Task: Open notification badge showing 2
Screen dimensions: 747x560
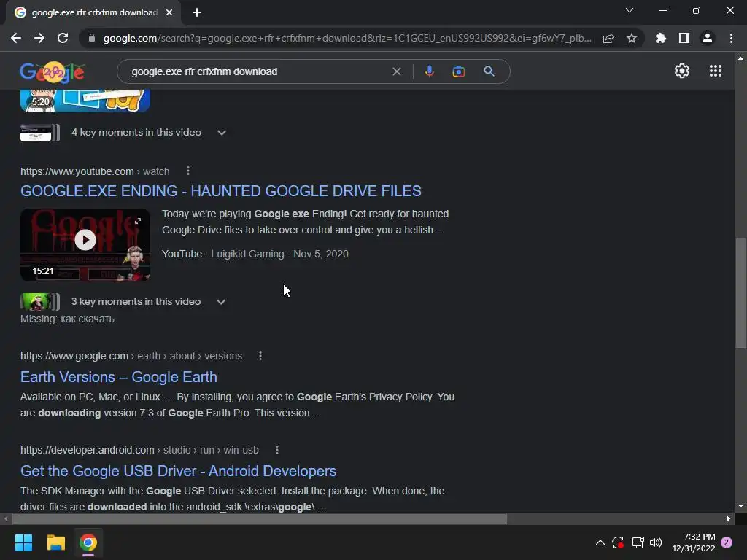Action: [x=727, y=542]
